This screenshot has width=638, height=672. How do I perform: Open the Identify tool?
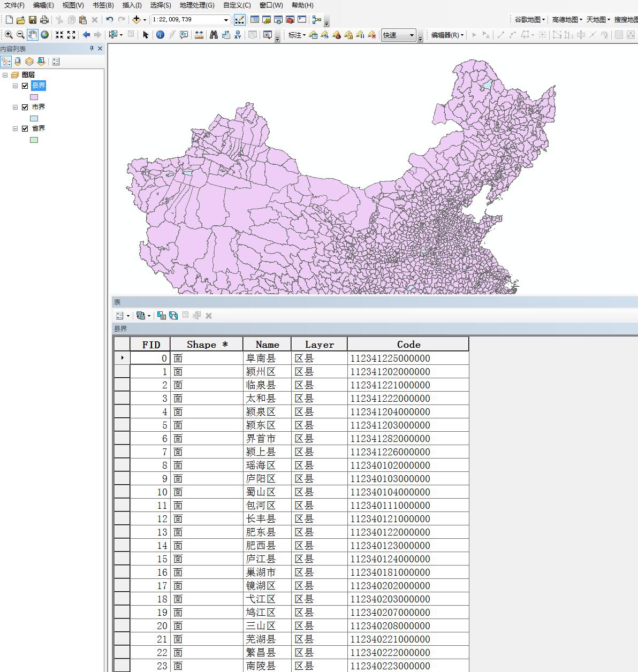tap(160, 35)
